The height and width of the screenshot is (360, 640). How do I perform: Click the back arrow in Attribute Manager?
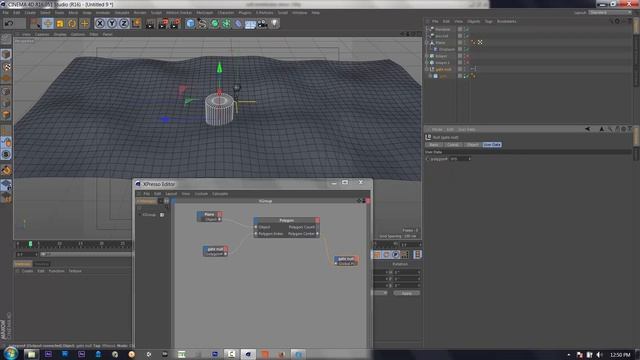587,129
